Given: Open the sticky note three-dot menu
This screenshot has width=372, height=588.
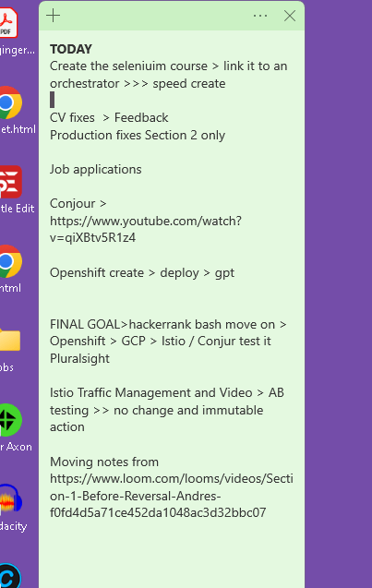Looking at the screenshot, I should pos(260,16).
